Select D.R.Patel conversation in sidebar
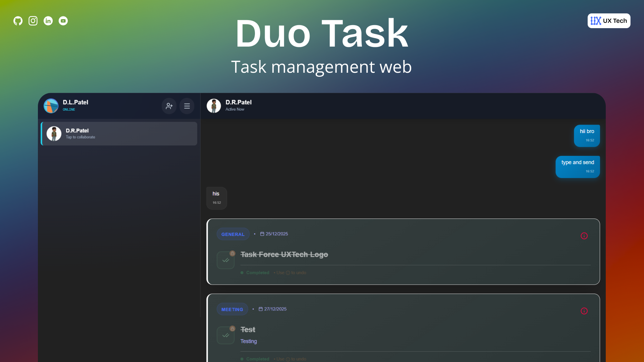Screen dimensions: 644x362 click(119, 134)
